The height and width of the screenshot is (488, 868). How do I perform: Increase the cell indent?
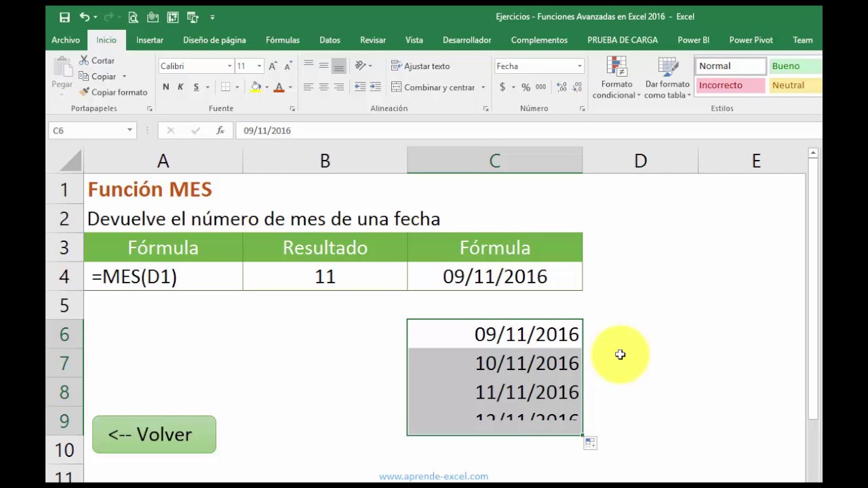tap(376, 87)
